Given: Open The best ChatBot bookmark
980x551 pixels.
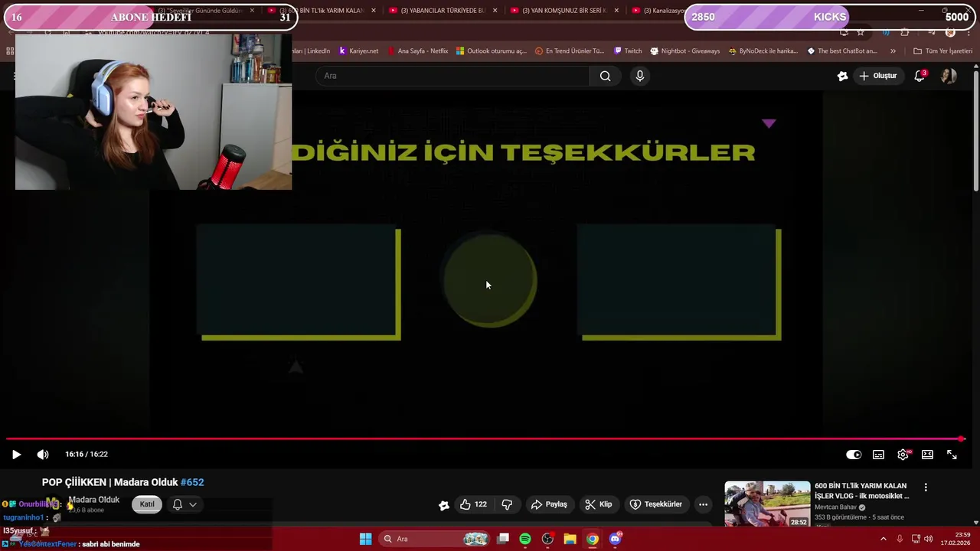Looking at the screenshot, I should point(842,51).
